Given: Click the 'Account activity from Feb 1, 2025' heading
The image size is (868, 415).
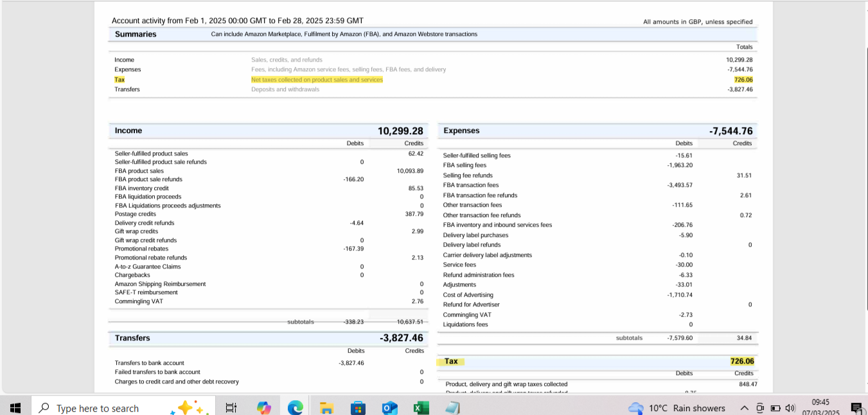Looking at the screenshot, I should 238,21.
